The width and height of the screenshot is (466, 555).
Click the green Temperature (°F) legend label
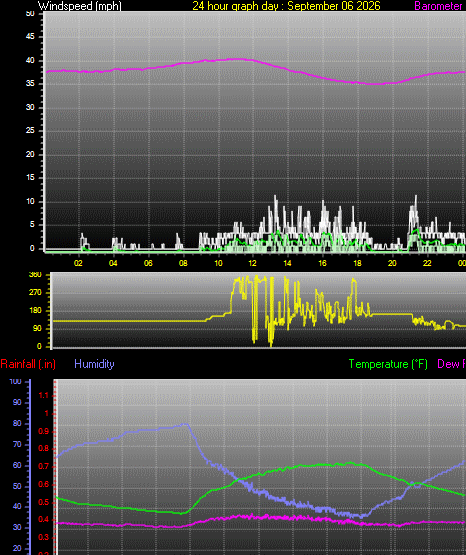click(388, 364)
